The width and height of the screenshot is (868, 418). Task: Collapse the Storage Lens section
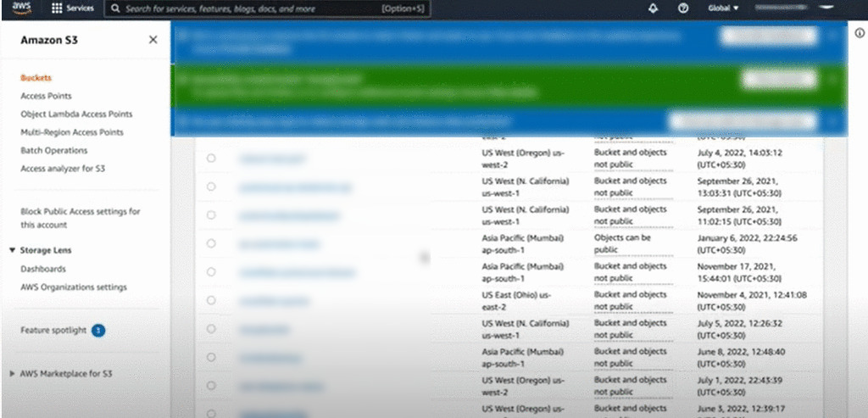[x=12, y=250]
